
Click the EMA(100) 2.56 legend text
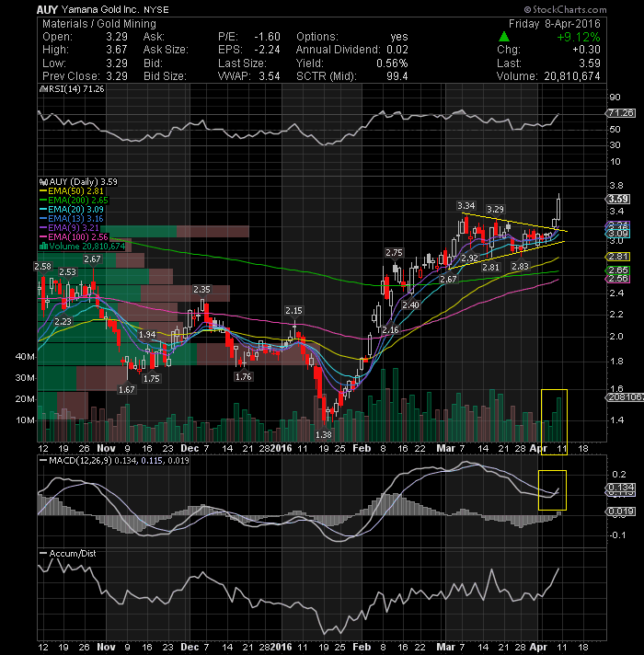tap(78, 236)
